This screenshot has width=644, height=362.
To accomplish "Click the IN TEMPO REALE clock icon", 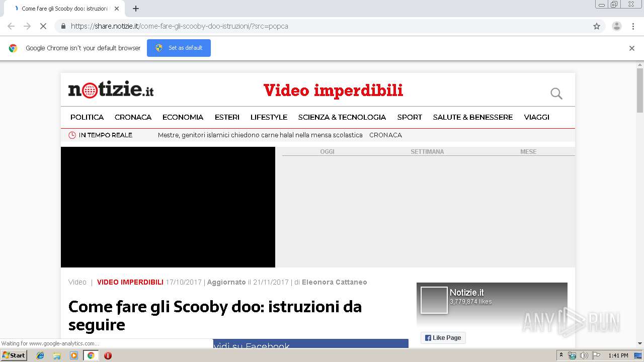I will [x=72, y=135].
